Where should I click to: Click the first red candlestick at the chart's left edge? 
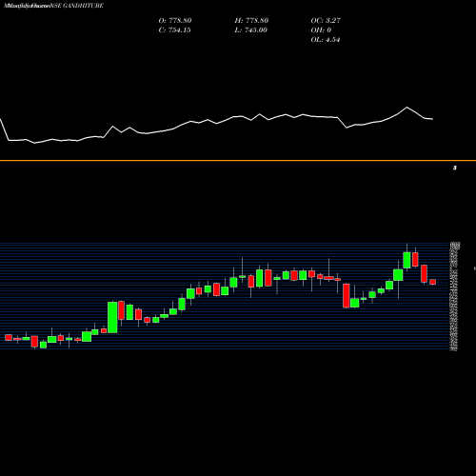[9, 337]
